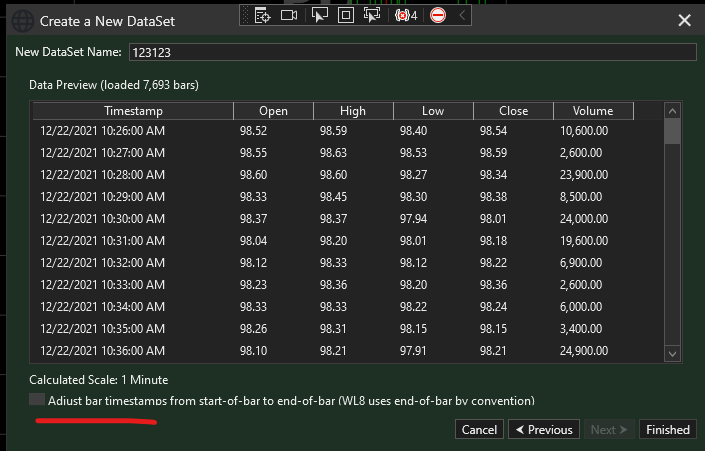
Task: Click the dotted grip handle of debug toolbar
Action: tap(245, 15)
